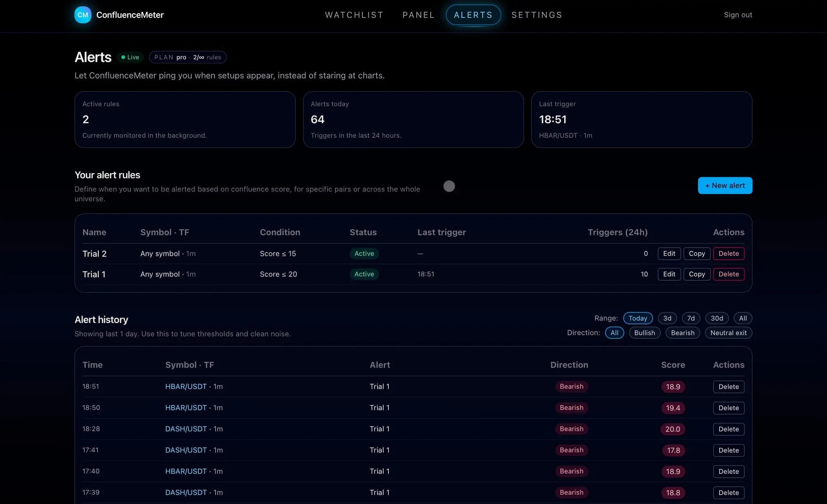
Task: Open DASH/USDT link in 17:39 row
Action: (186, 493)
